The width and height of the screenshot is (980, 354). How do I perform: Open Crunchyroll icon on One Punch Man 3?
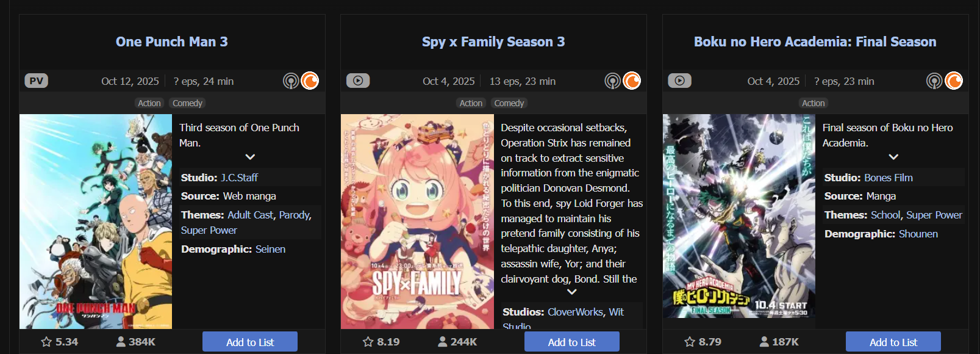[310, 81]
